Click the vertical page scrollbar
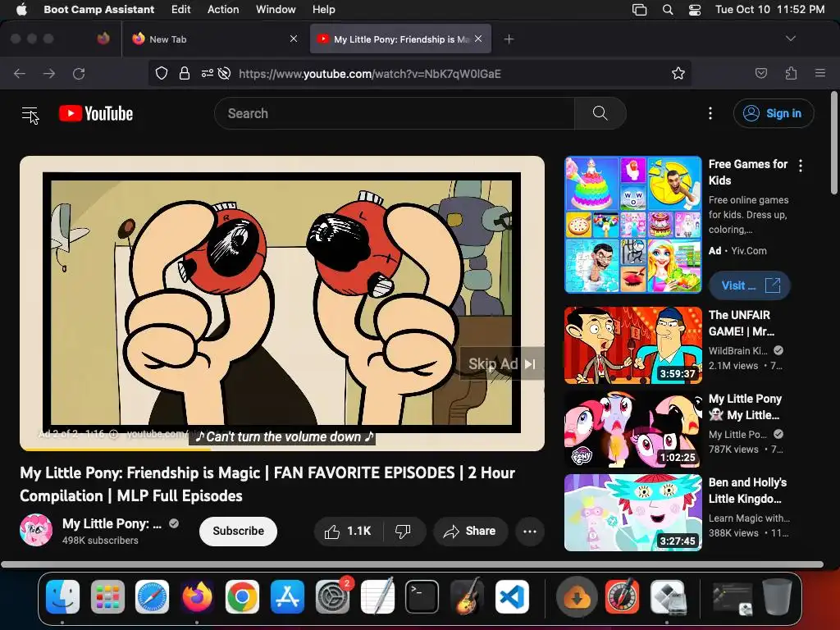 pos(833,143)
